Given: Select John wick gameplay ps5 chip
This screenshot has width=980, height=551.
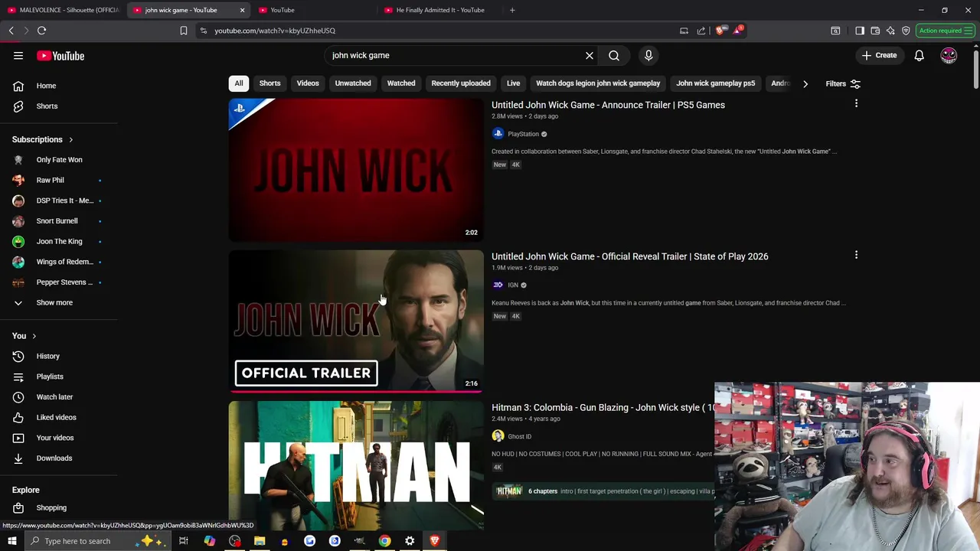Looking at the screenshot, I should (x=716, y=83).
